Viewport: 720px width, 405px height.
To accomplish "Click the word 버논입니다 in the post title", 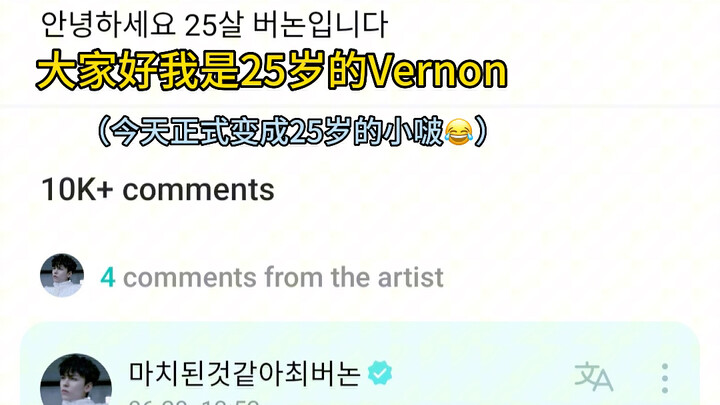I will click(x=320, y=24).
